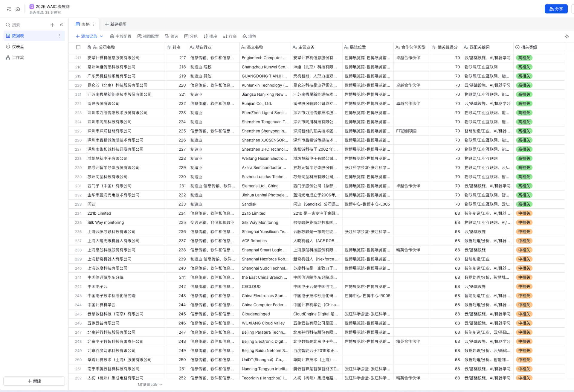
Task: Toggle the select-all checkbox in header
Action: point(78,47)
